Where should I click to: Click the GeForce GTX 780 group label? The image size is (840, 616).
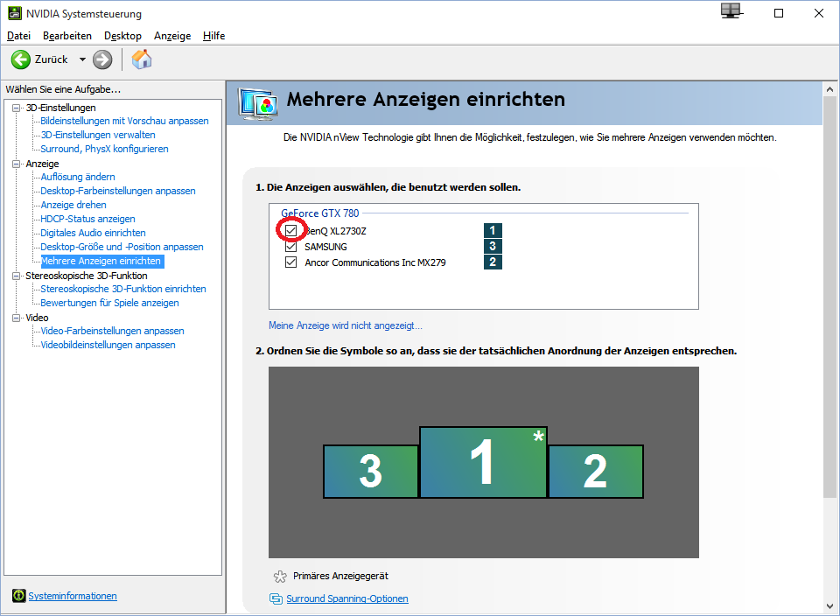click(x=320, y=213)
